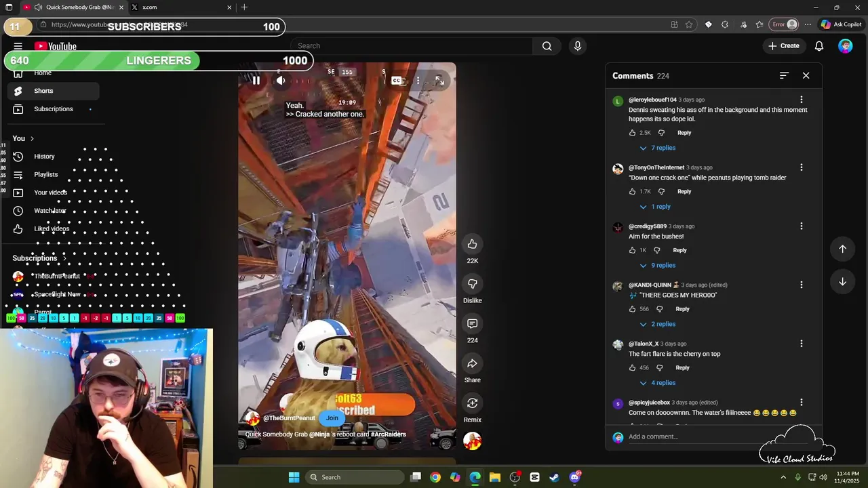
Task: Share this short
Action: [x=473, y=364]
